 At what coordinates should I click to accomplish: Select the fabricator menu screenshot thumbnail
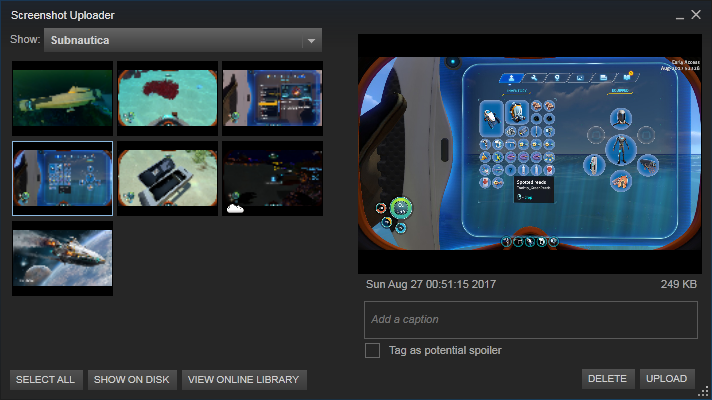[272, 98]
